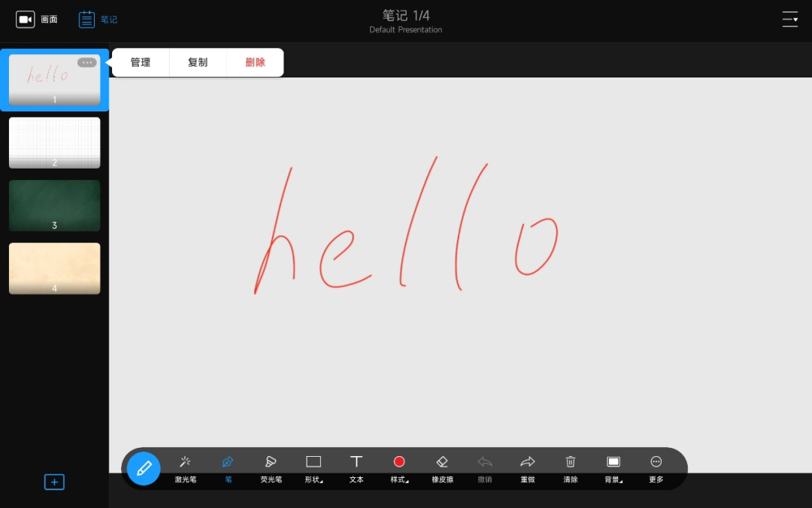Select the laser pointer (激光笔) tool
This screenshot has height=508, width=812.
point(185,467)
